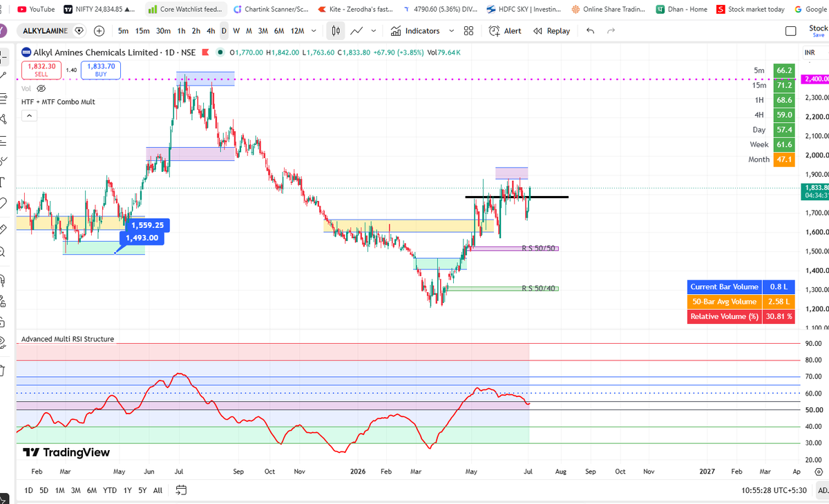Open the Indicators dialog
The width and height of the screenshot is (829, 504).
(414, 31)
